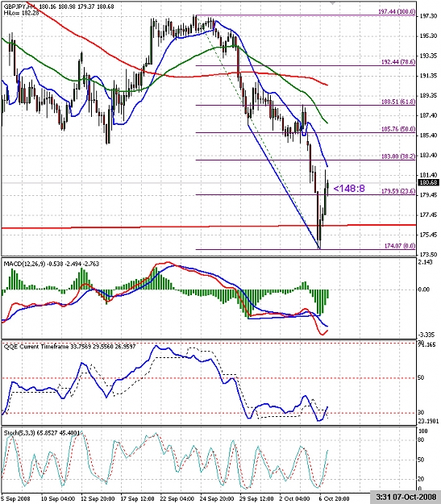Click the current price tag 180.68

[x=428, y=183]
